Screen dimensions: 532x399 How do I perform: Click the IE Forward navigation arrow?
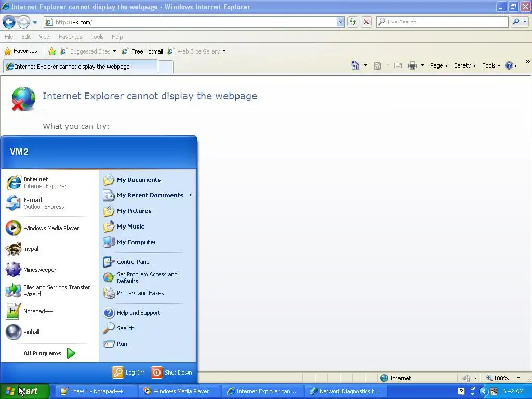click(x=23, y=22)
